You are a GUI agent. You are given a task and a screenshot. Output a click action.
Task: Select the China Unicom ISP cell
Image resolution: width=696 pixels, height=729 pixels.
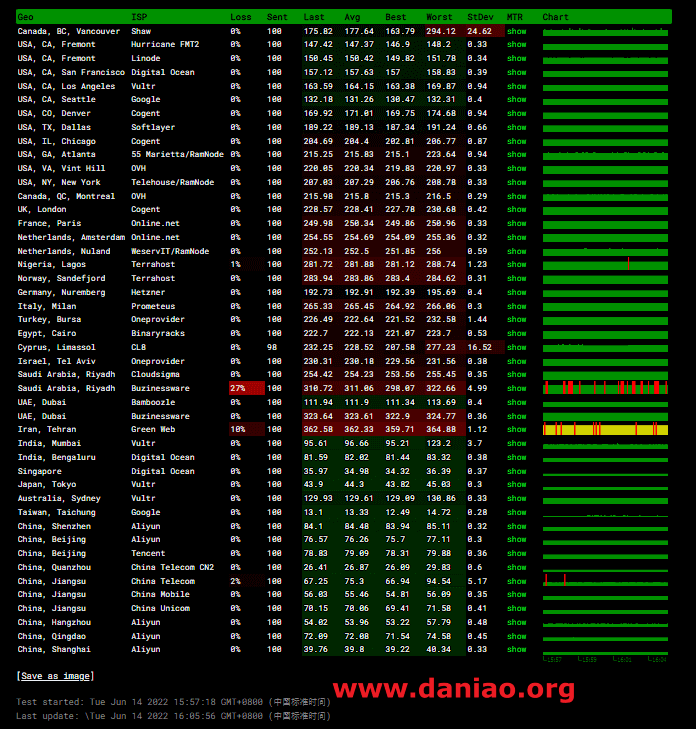point(160,608)
